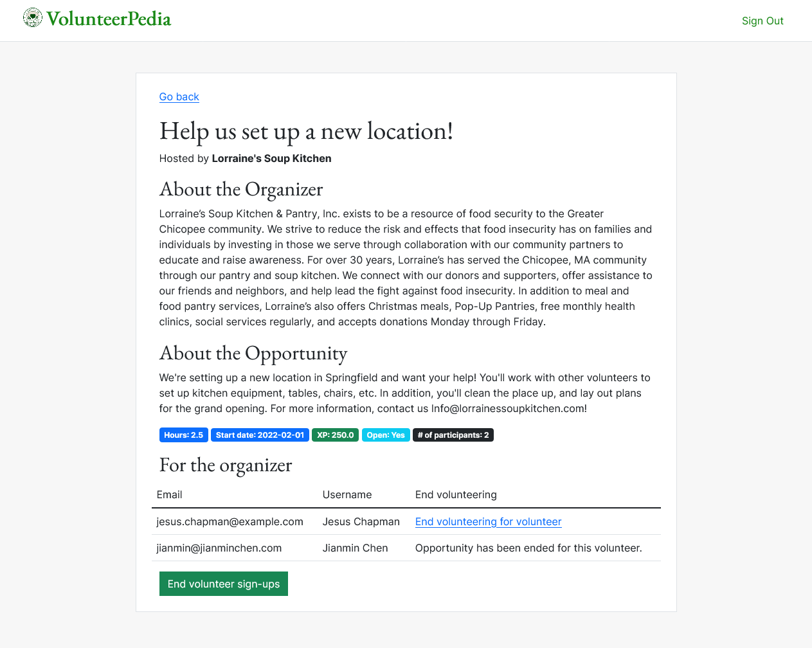Click the VolunteerPedia logo emblem
The width and height of the screenshot is (812, 648).
33,18
